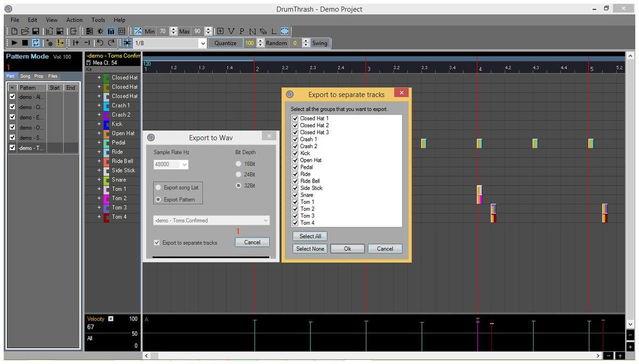Click Cancel in Export to separate tracks dialog
This screenshot has height=364, width=639.
(384, 249)
